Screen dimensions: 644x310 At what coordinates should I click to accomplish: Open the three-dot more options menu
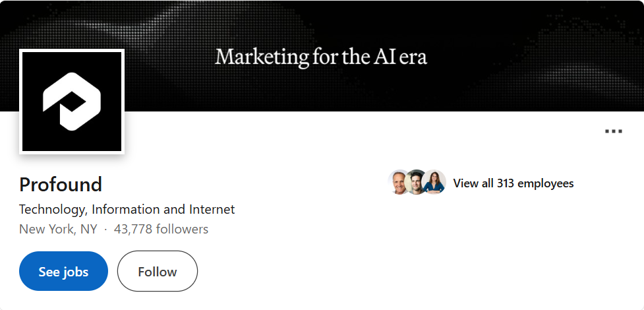[x=613, y=131]
